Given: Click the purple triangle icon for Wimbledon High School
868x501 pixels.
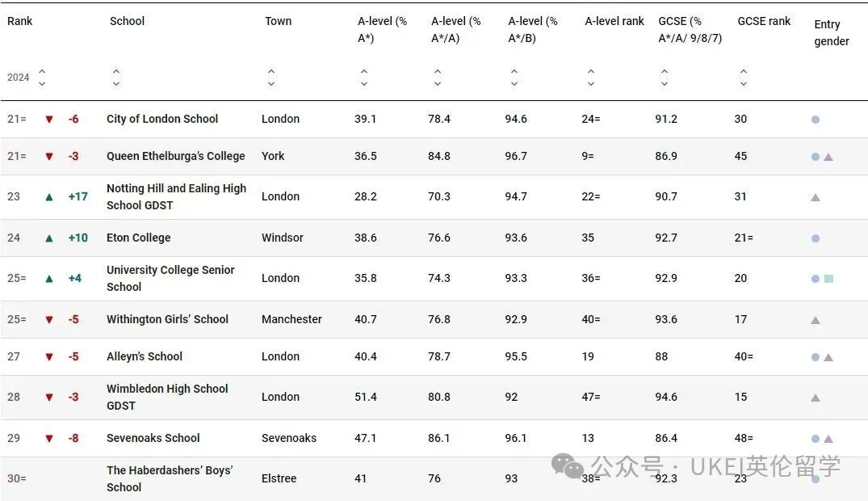Looking at the screenshot, I should coord(816,398).
